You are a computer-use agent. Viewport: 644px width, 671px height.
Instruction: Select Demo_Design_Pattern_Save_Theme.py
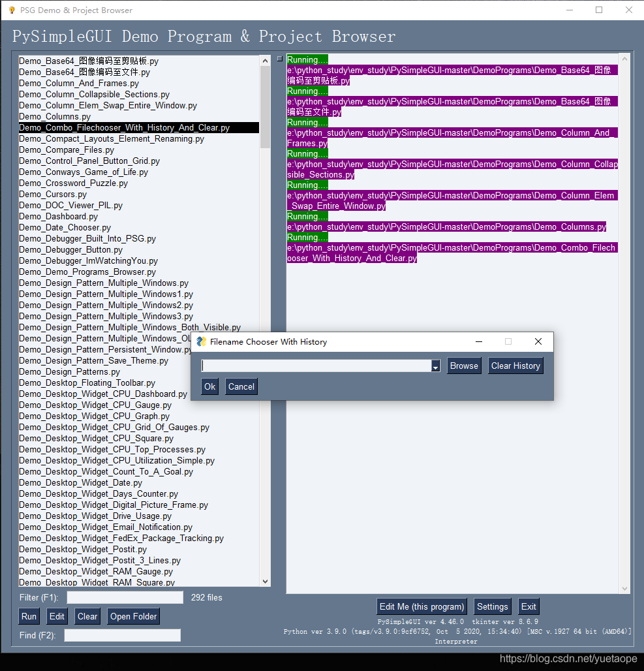104,361
